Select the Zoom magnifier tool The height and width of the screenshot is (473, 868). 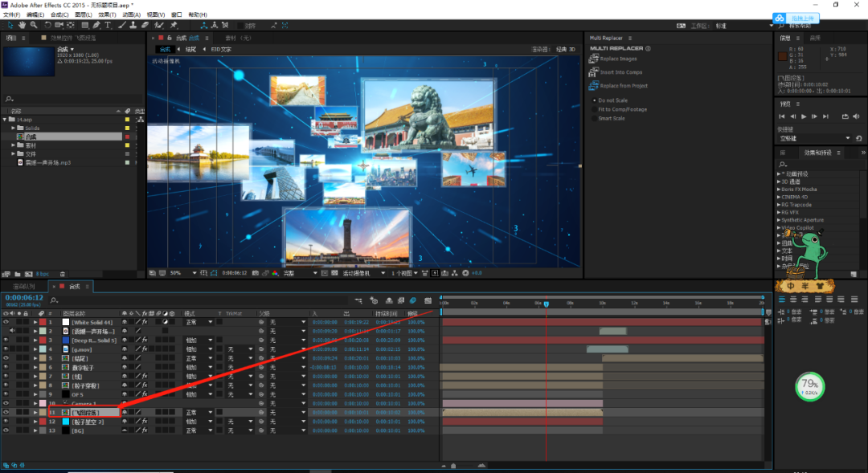(x=32, y=25)
